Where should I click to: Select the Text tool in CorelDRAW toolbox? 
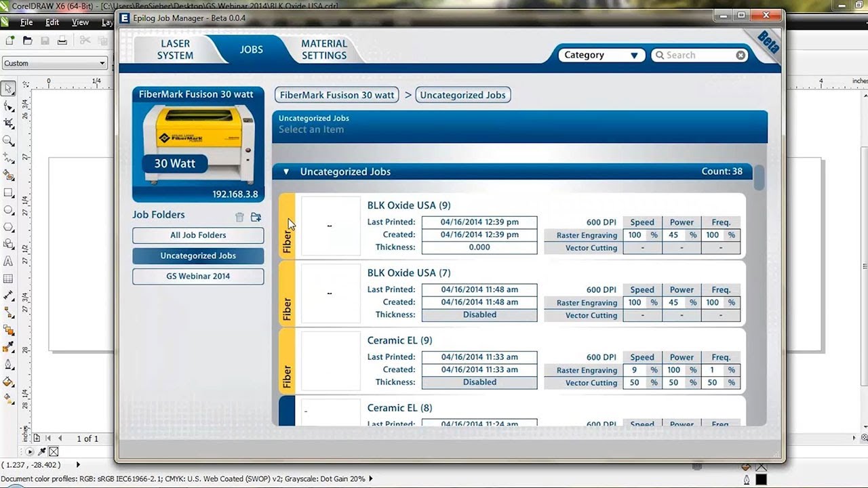point(8,261)
